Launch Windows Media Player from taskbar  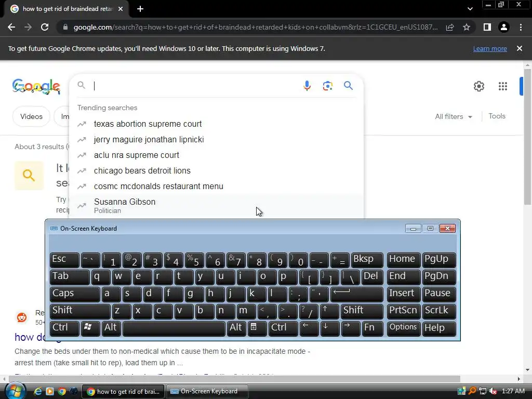[x=50, y=391]
